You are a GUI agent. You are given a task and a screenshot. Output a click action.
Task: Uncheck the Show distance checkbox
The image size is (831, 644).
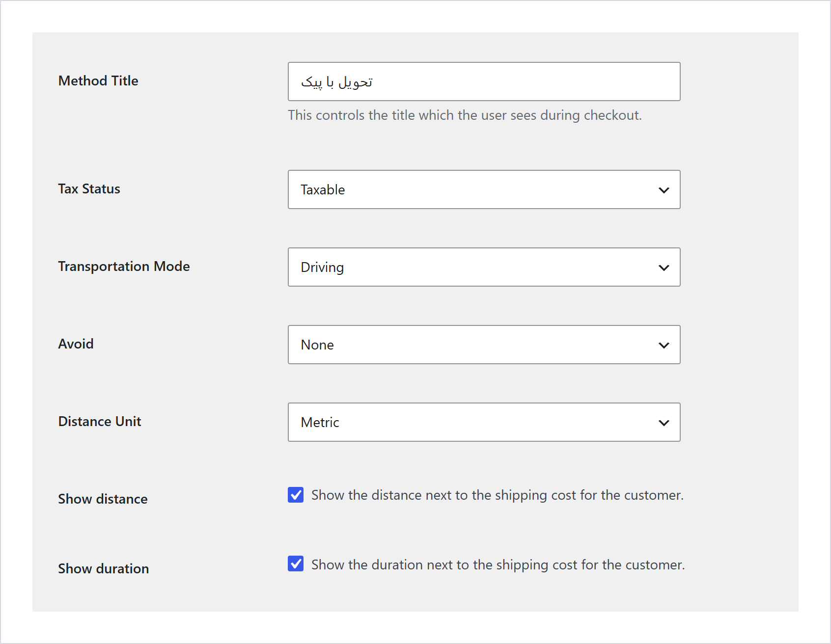pyautogui.click(x=296, y=495)
